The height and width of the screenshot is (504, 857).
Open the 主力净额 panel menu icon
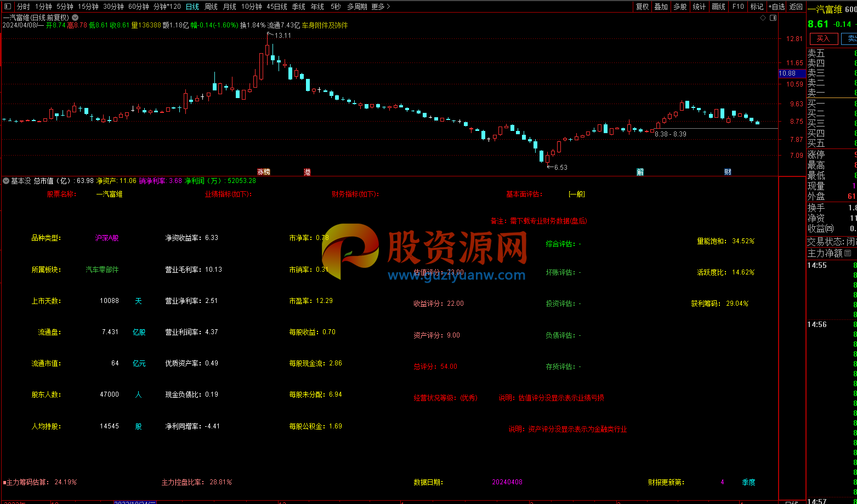848,253
